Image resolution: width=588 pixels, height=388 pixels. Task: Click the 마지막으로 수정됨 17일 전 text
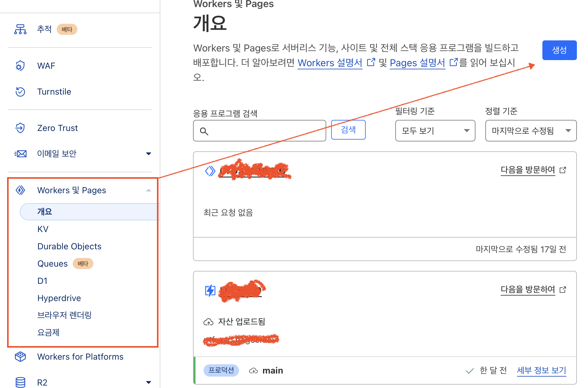pos(521,249)
